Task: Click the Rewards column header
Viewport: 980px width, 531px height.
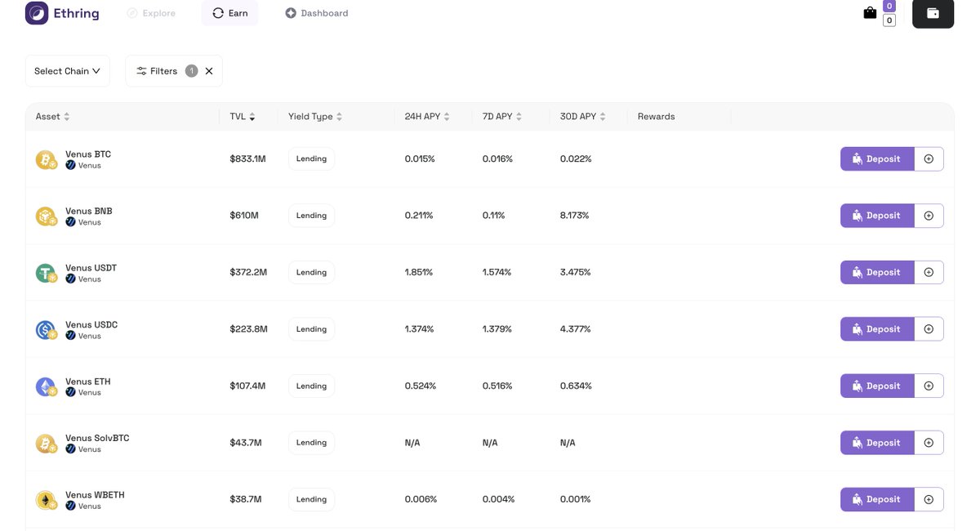Action: 656,117
